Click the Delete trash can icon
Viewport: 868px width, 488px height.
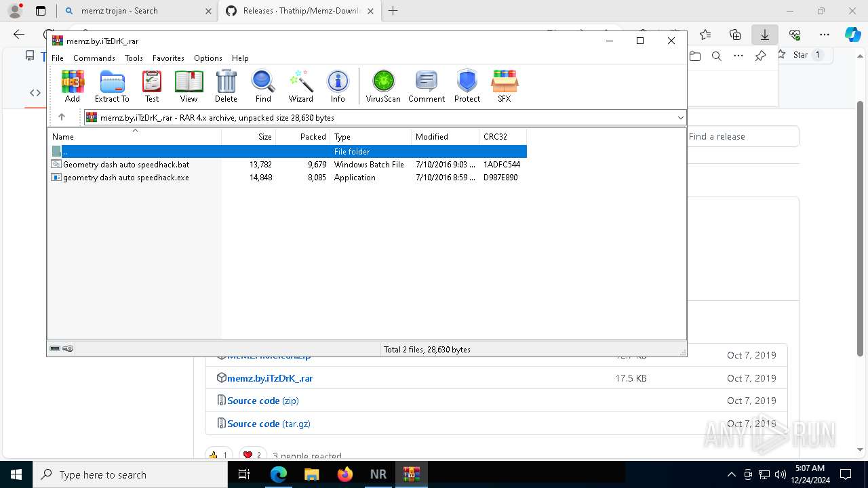226,86
